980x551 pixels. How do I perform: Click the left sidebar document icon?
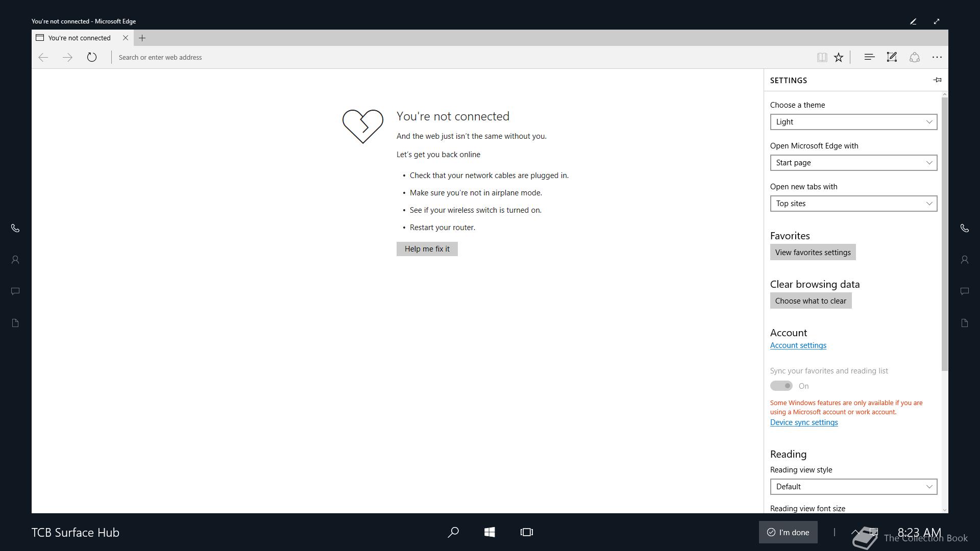click(x=15, y=323)
